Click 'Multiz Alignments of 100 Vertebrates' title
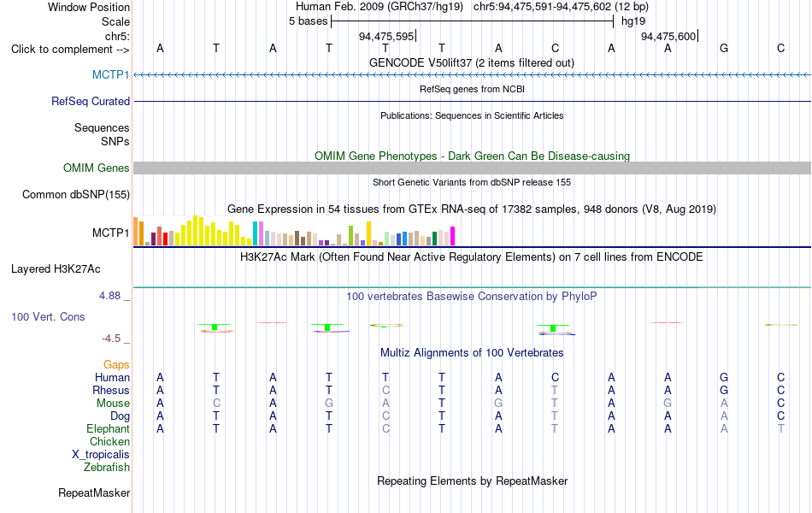Screen dimensions: 812x513 tap(472, 353)
